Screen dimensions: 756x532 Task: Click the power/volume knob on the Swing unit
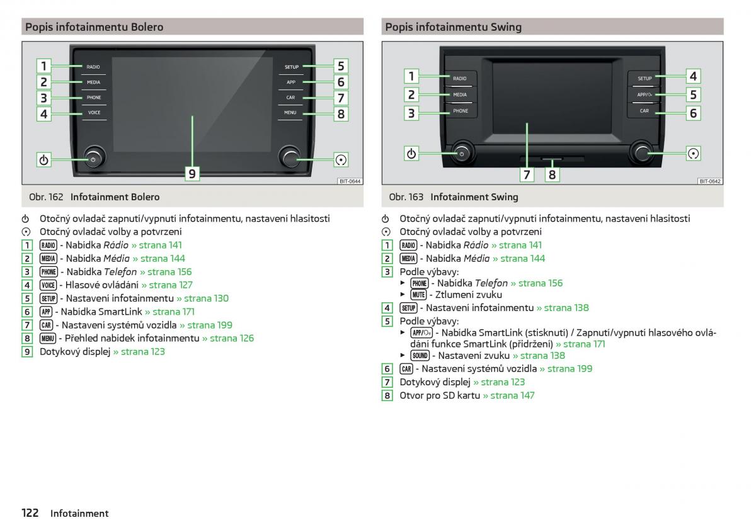click(462, 153)
